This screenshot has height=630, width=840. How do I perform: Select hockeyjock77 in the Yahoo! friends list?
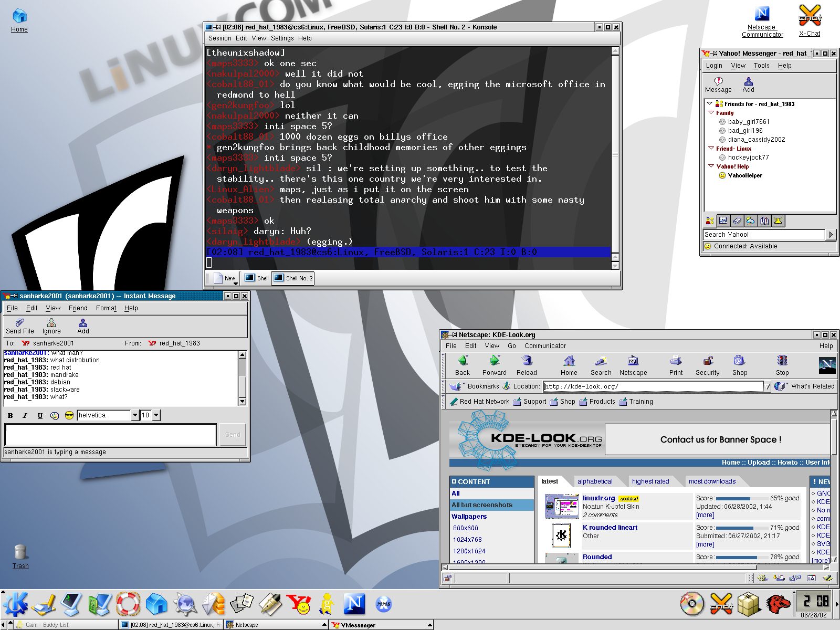748,157
